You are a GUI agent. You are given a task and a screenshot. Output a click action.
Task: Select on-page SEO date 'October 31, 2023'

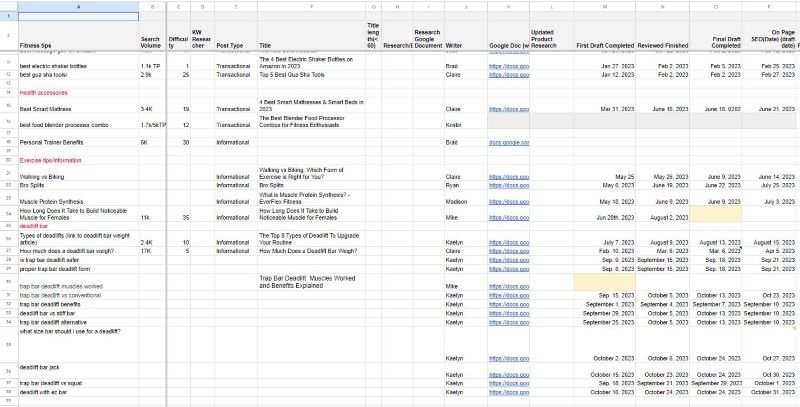pyautogui.click(x=769, y=392)
